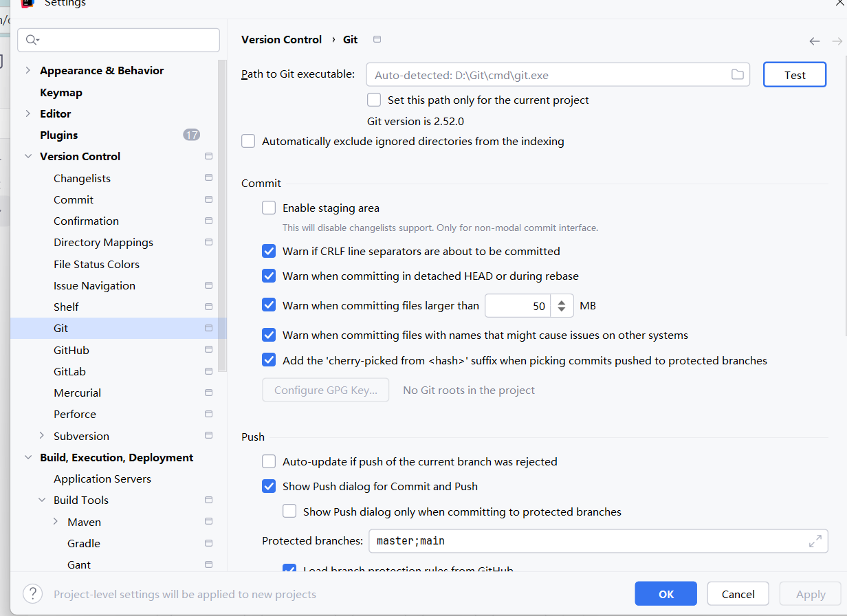Toggle the 'cherry-picked from <hash>' suffix checkbox
Image resolution: width=847 pixels, height=616 pixels.
(x=269, y=360)
